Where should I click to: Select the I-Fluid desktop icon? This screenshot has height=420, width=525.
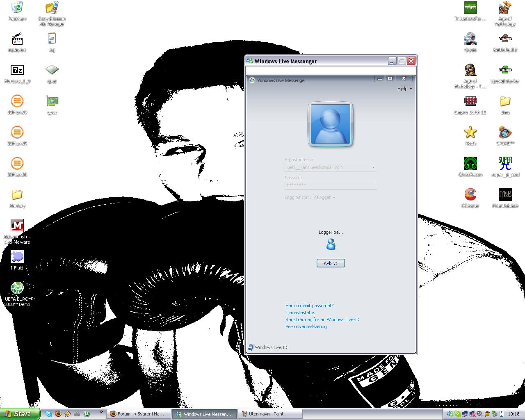17,260
